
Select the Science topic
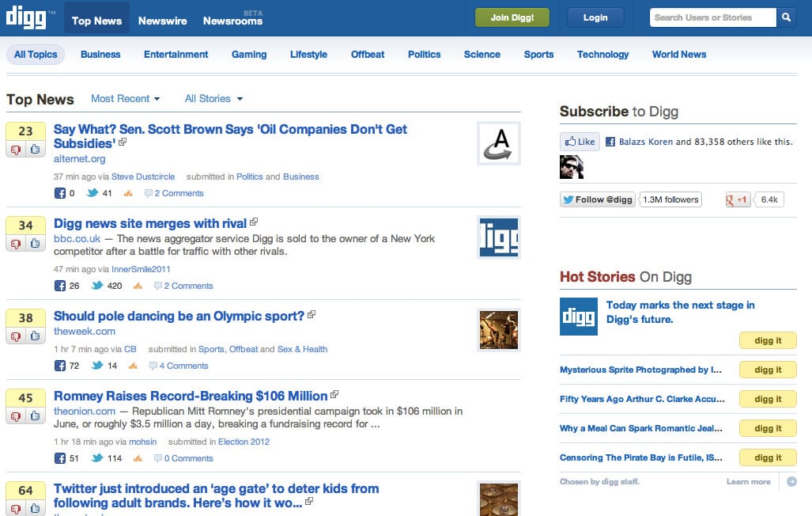point(482,55)
